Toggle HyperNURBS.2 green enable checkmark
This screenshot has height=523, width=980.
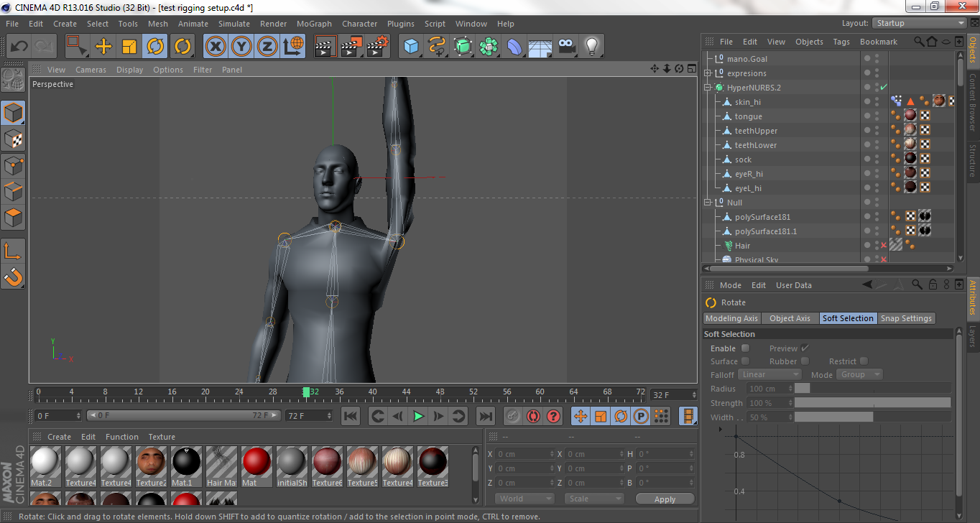tap(884, 88)
